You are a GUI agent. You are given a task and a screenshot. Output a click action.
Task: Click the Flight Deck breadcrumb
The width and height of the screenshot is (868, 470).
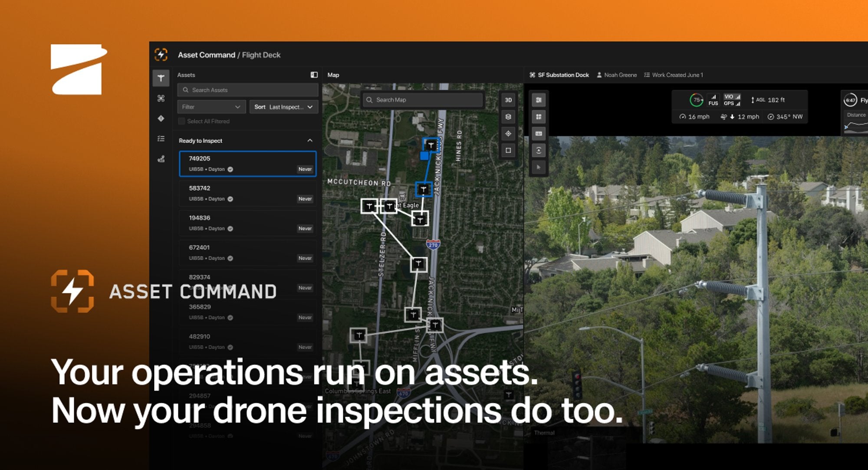[x=261, y=55]
